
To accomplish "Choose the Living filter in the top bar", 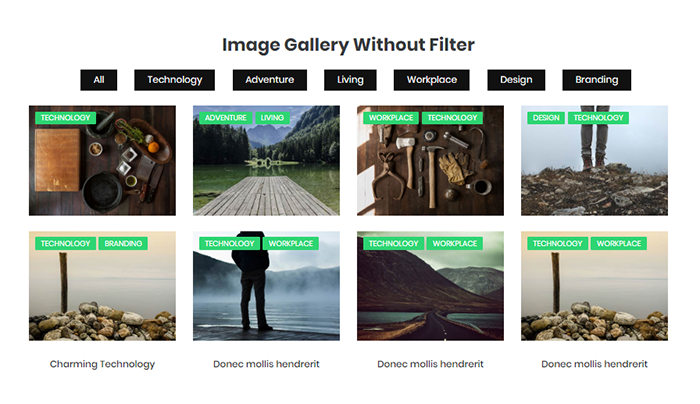I will (350, 80).
